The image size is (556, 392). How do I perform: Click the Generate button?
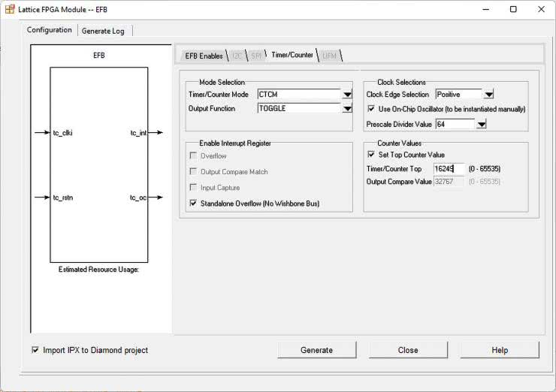(316, 350)
